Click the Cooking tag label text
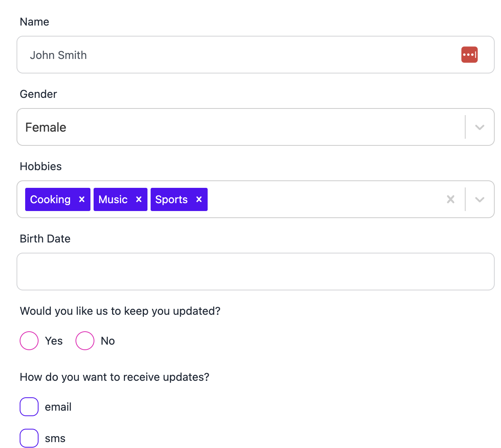Image resolution: width=501 pixels, height=448 pixels. tap(50, 200)
